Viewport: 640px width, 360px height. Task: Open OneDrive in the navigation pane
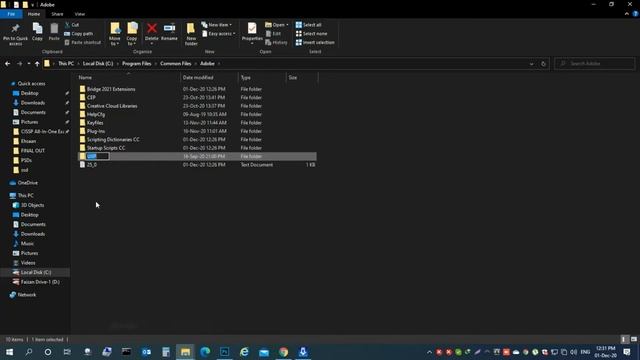pos(27,183)
